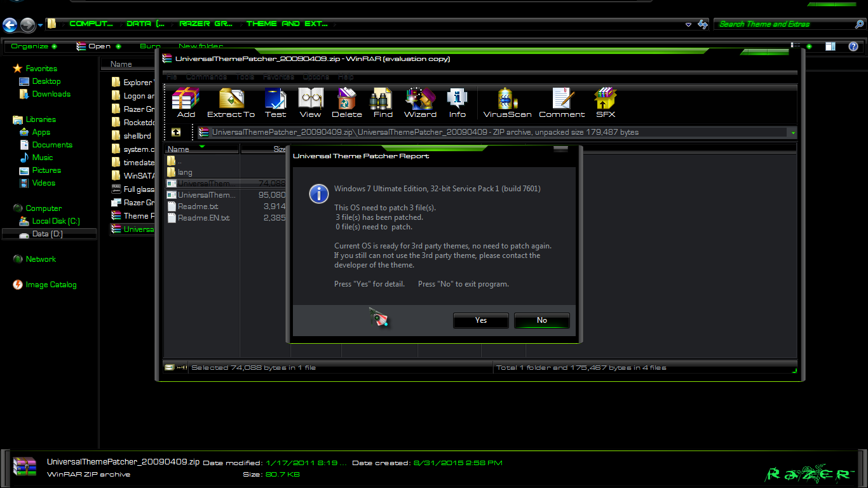Click the Delete icon in WinRAR toolbar
Viewport: 868px width, 488px height.
pyautogui.click(x=347, y=102)
